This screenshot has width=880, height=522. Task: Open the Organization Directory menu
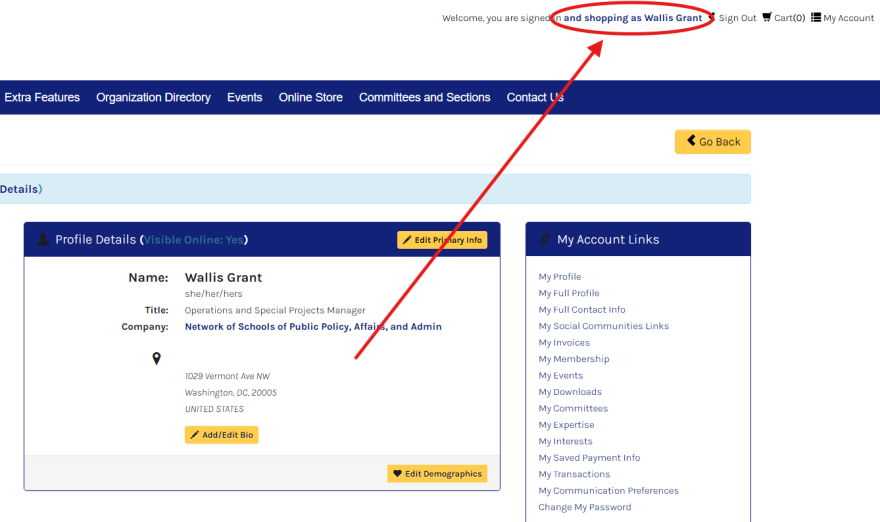153,98
